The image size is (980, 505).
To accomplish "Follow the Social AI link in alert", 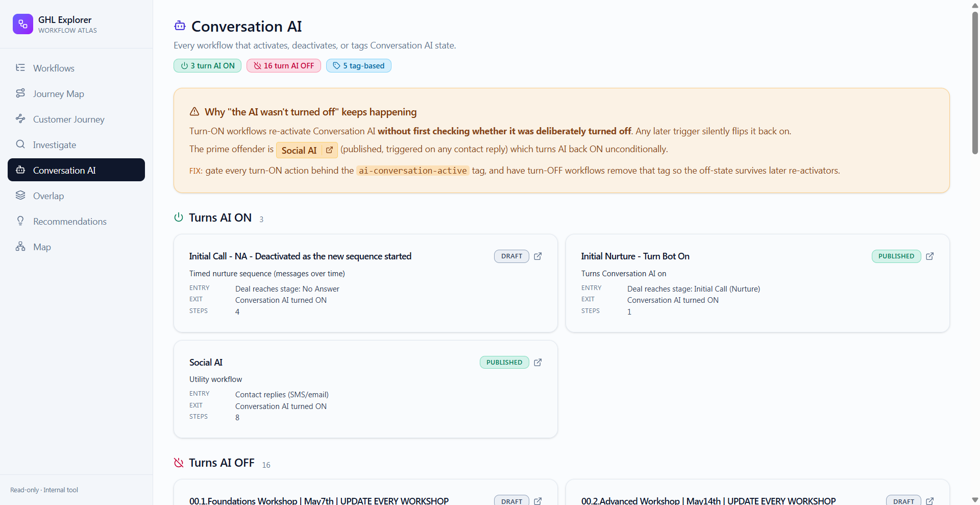I will (307, 150).
